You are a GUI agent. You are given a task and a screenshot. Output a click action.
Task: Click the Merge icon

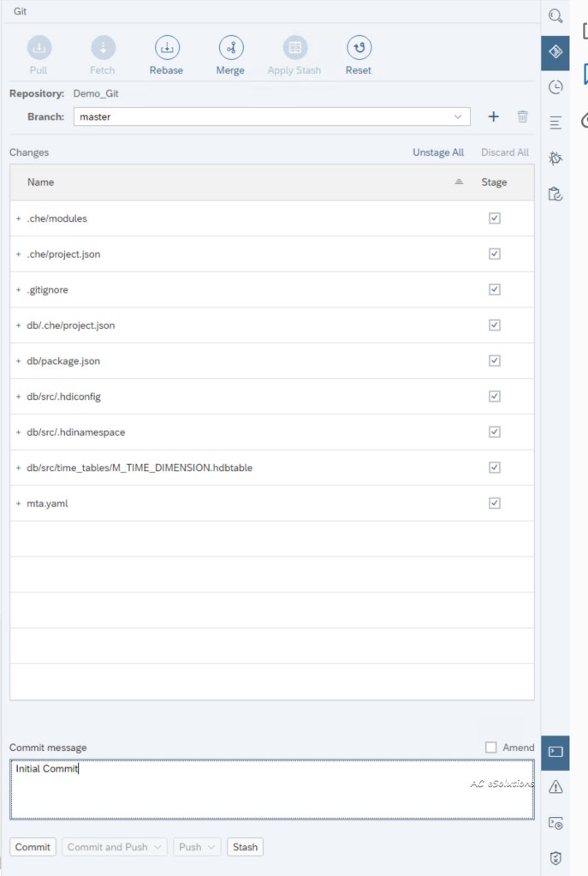click(x=230, y=48)
